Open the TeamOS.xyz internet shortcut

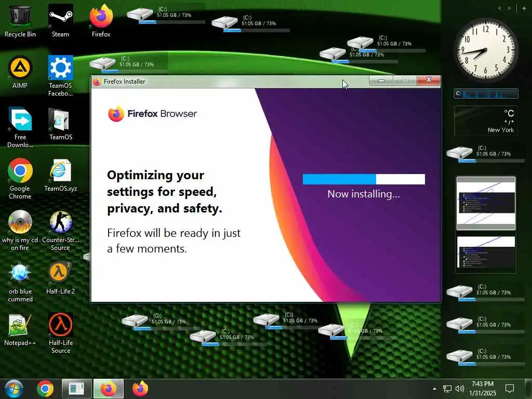[60, 175]
